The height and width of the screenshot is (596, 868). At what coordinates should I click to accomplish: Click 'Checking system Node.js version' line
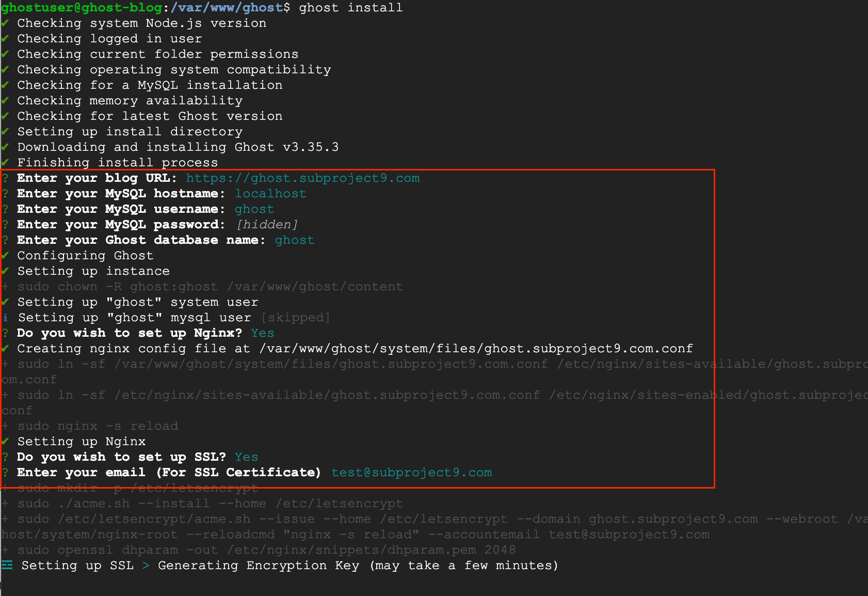point(142,23)
